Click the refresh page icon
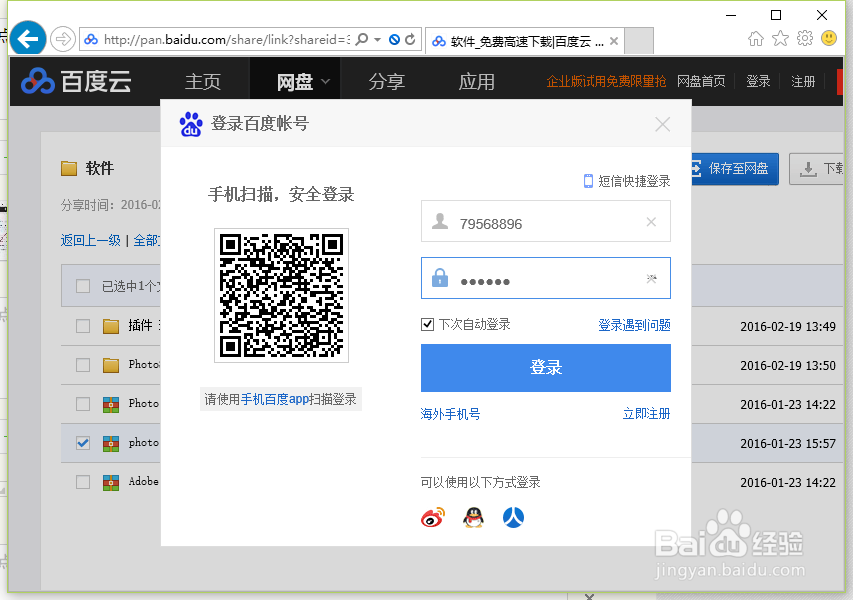Image resolution: width=853 pixels, height=600 pixels. click(x=411, y=39)
